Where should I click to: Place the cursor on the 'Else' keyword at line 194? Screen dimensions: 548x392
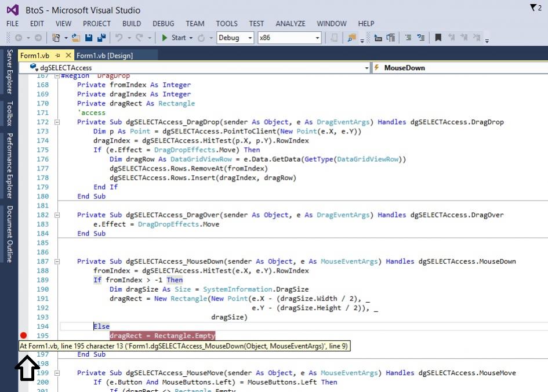(101, 326)
